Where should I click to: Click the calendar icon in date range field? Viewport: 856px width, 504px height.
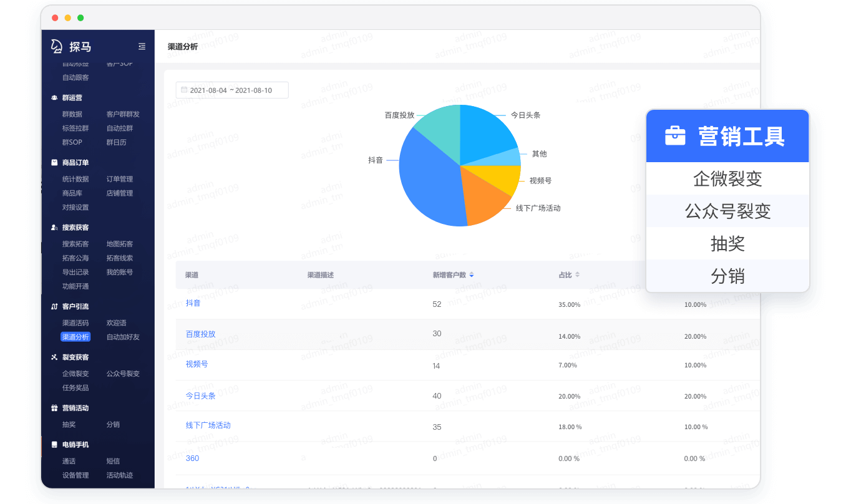pos(184,90)
